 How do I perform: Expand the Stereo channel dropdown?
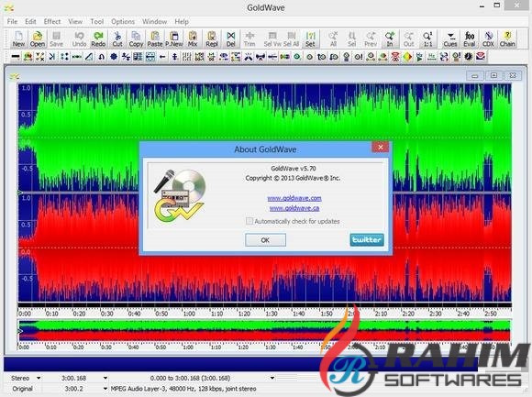[x=39, y=378]
